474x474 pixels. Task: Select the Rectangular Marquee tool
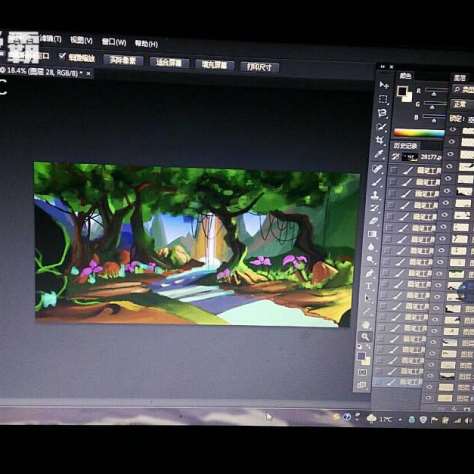(383, 99)
